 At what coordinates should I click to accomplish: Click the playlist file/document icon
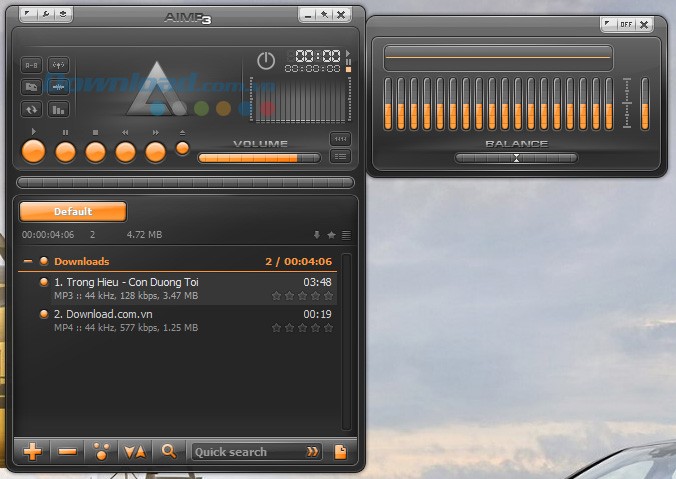point(340,451)
